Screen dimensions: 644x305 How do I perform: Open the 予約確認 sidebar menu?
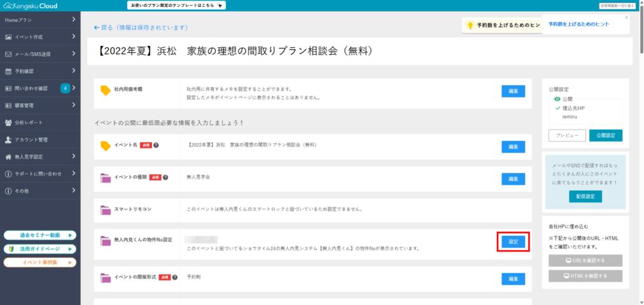pyautogui.click(x=40, y=71)
